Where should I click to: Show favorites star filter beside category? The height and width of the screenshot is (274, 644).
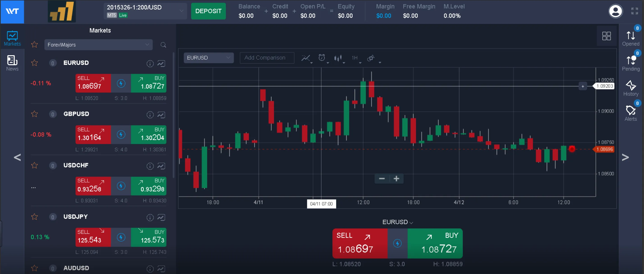pyautogui.click(x=34, y=45)
